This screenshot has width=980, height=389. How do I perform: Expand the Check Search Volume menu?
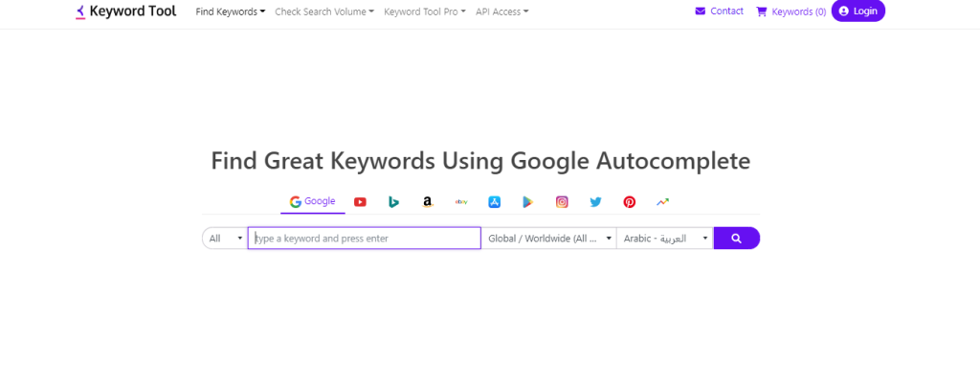[324, 11]
